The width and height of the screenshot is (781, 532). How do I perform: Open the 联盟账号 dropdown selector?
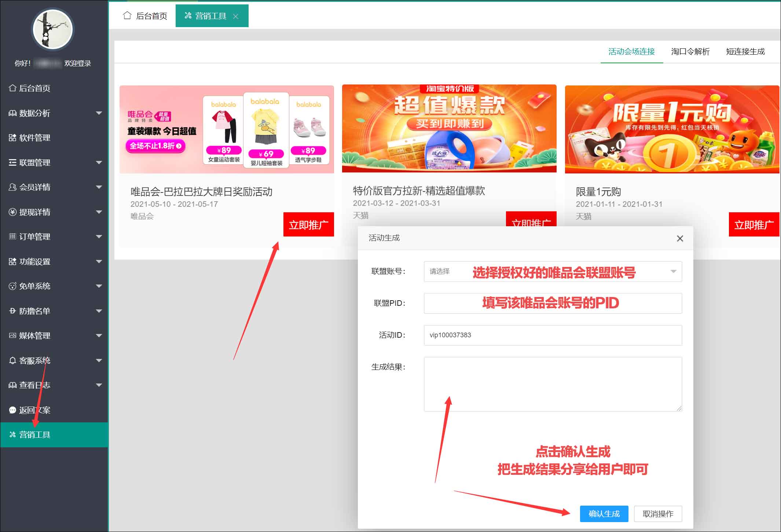553,271
